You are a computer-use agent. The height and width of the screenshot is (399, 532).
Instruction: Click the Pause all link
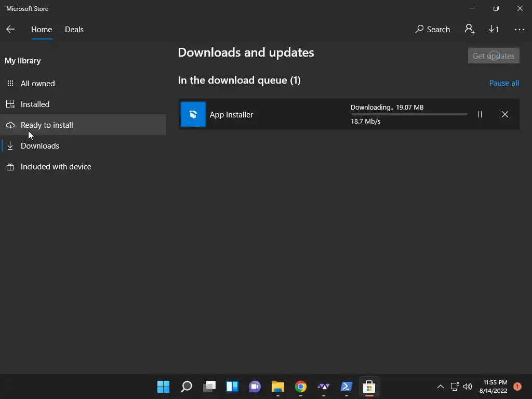coord(504,83)
